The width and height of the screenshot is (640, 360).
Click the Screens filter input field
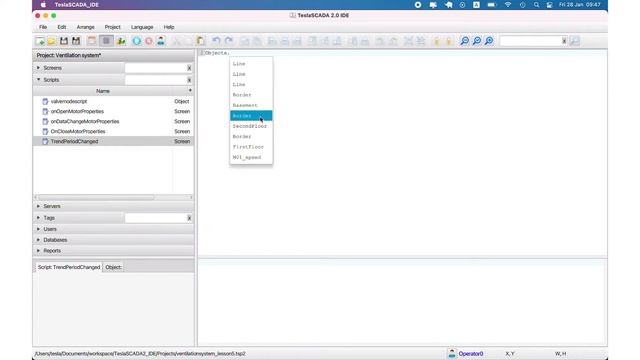click(x=156, y=68)
